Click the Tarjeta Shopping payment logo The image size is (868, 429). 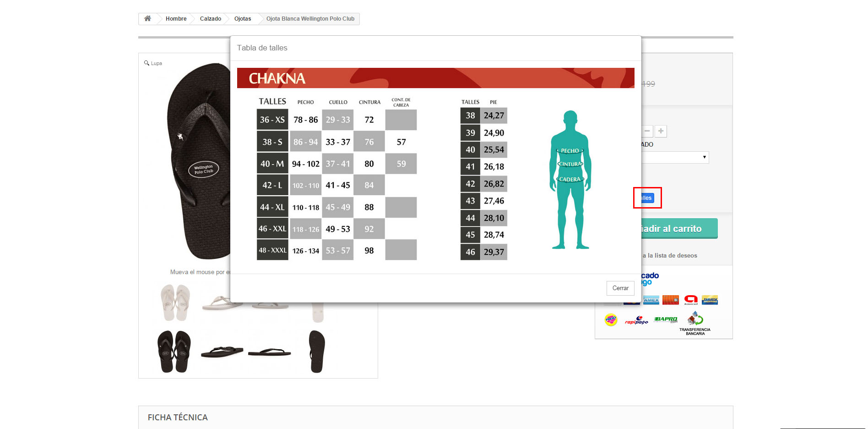(710, 300)
